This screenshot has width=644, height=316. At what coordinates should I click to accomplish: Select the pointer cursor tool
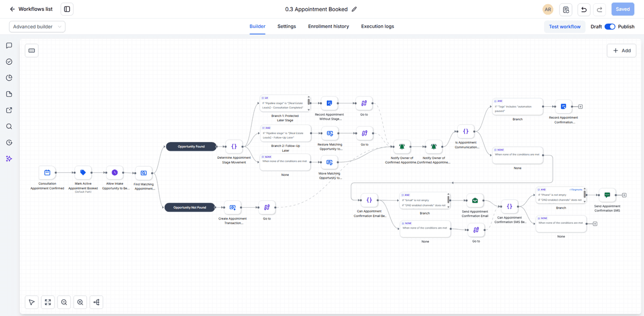point(32,302)
